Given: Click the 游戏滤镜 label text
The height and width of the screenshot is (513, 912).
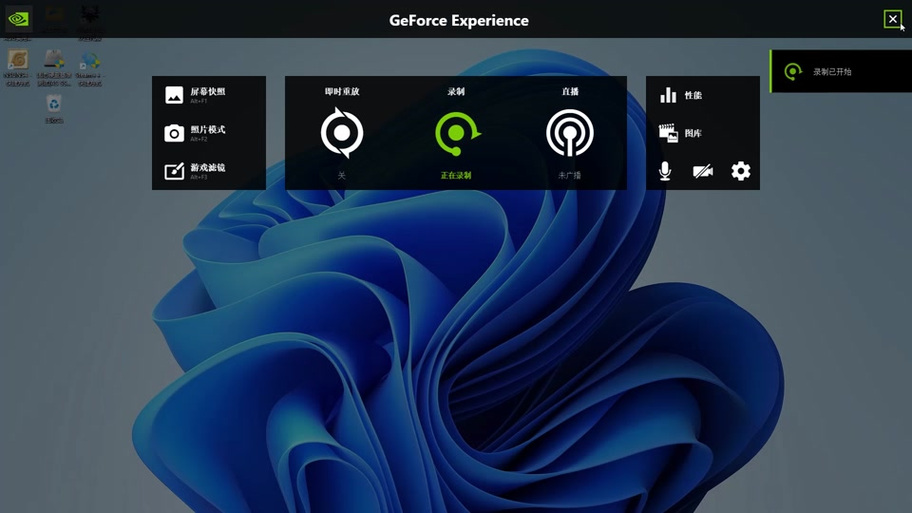Looking at the screenshot, I should [x=208, y=168].
